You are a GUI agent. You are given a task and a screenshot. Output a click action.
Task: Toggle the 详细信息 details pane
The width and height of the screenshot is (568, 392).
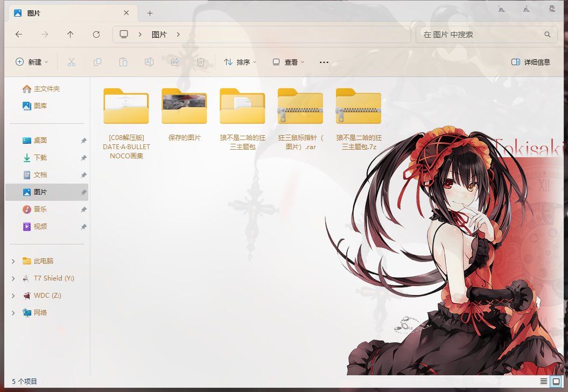531,62
